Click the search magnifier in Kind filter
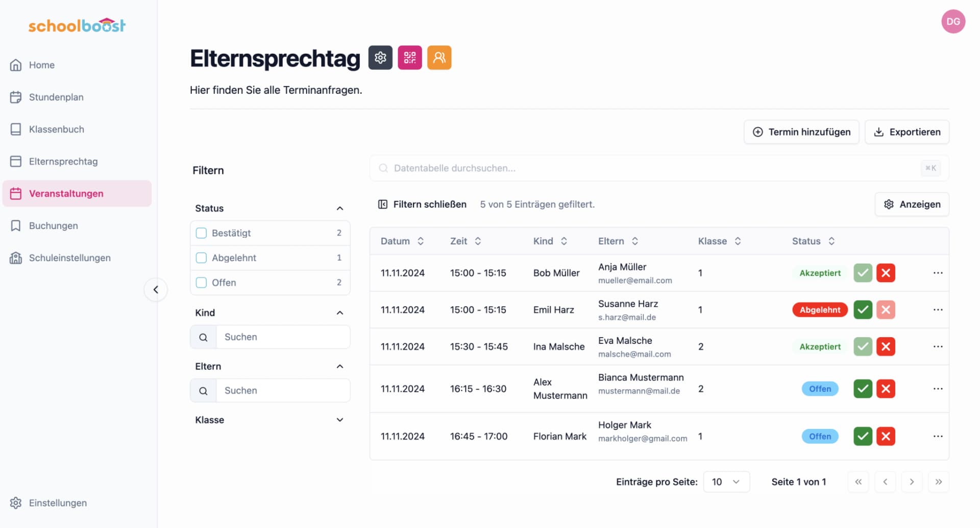The image size is (980, 528). (203, 337)
